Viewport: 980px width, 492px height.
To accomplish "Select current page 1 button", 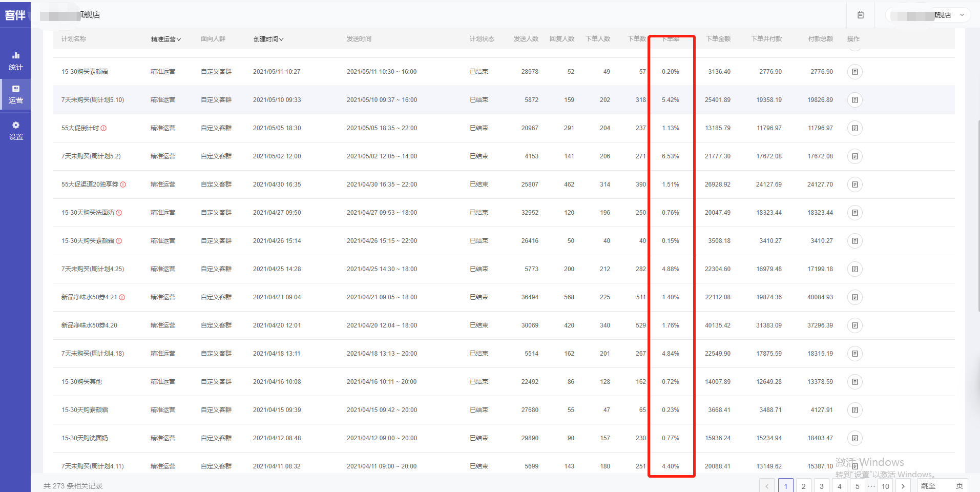I will click(785, 486).
